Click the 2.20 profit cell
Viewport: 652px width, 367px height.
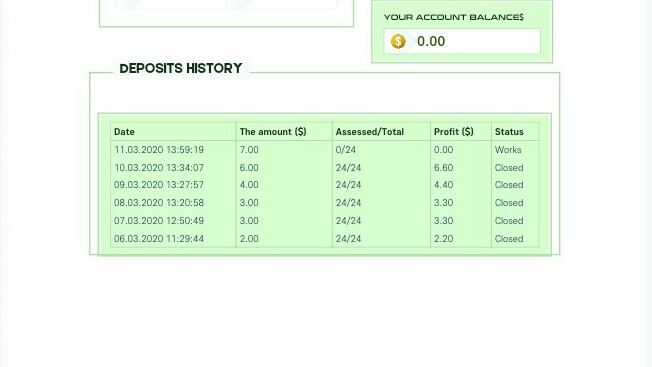pyautogui.click(x=443, y=239)
